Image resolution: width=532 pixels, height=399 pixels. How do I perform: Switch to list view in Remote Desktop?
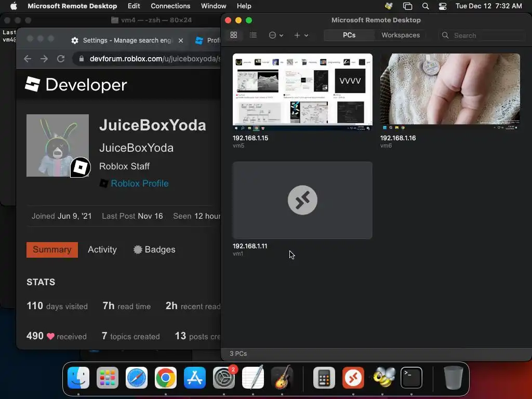pyautogui.click(x=253, y=35)
